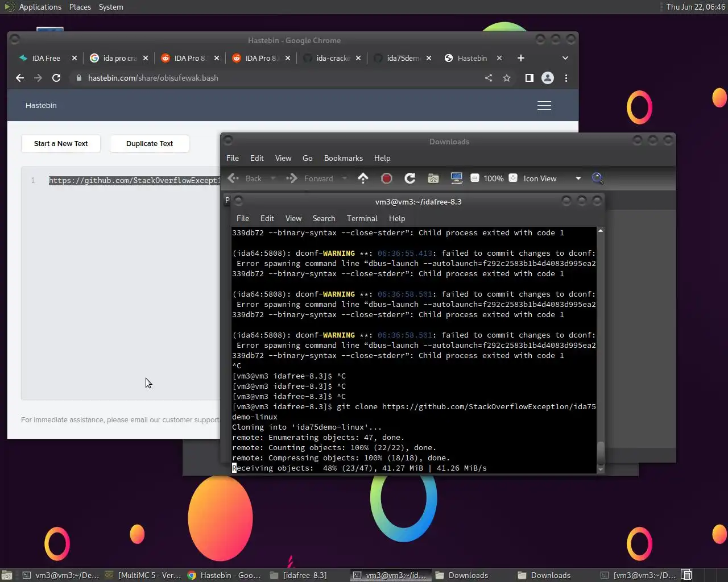Open Go menu in Downloads window
728x582 pixels.
308,158
